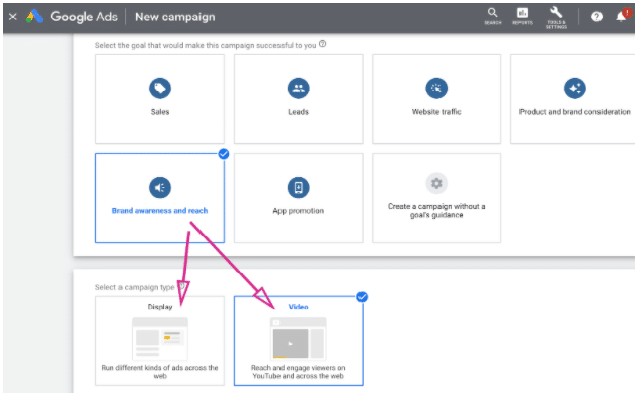Choose the Leads goal card
The image size is (640, 400).
[x=298, y=98]
